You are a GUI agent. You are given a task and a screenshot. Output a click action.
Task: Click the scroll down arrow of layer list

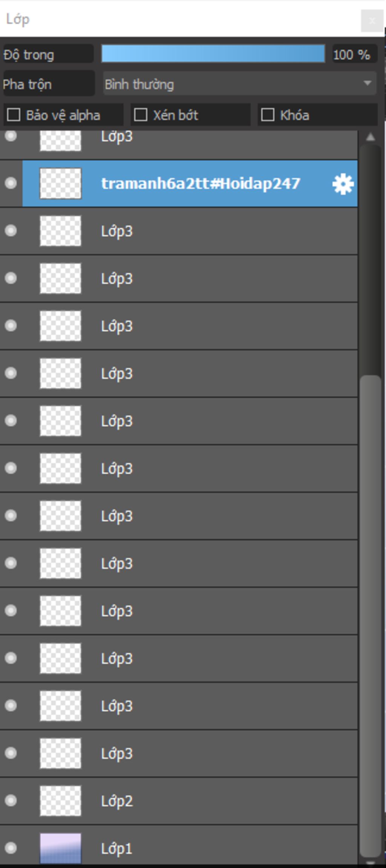click(371, 863)
